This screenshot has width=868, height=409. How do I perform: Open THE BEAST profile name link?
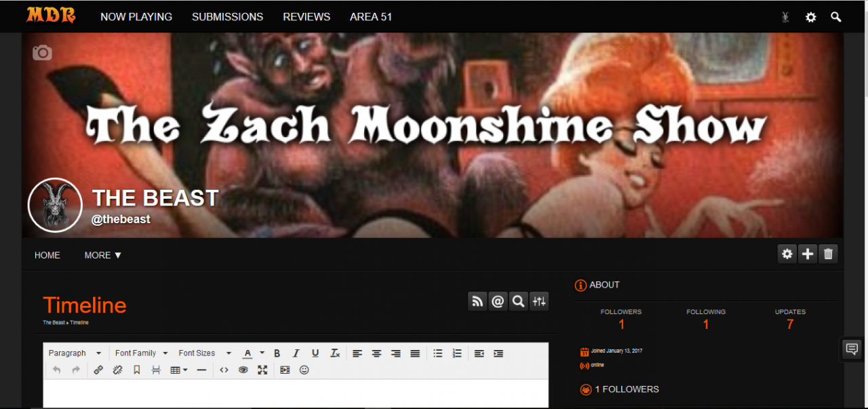pyautogui.click(x=155, y=198)
